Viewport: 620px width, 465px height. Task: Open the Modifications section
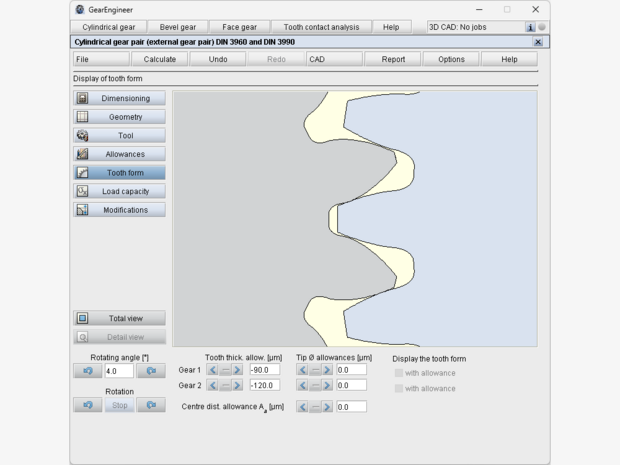pos(119,210)
